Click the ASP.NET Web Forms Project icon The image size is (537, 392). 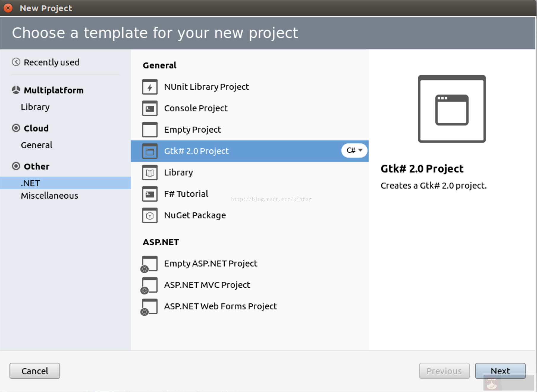click(149, 307)
